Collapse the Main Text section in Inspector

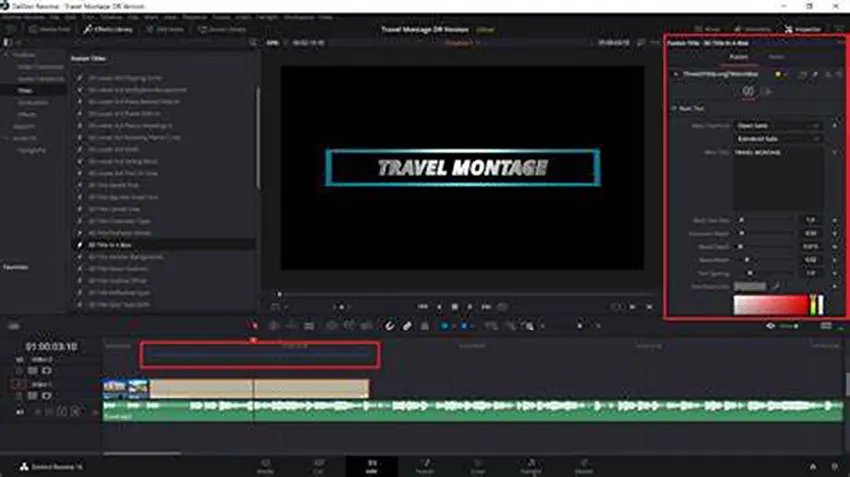coord(674,108)
